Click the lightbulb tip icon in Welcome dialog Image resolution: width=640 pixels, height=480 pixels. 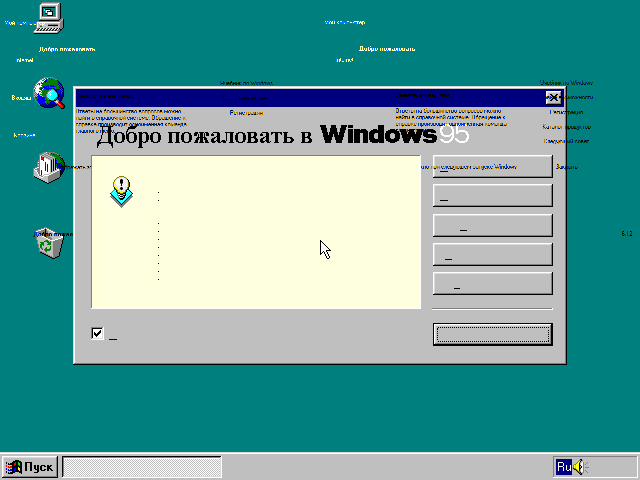click(121, 190)
